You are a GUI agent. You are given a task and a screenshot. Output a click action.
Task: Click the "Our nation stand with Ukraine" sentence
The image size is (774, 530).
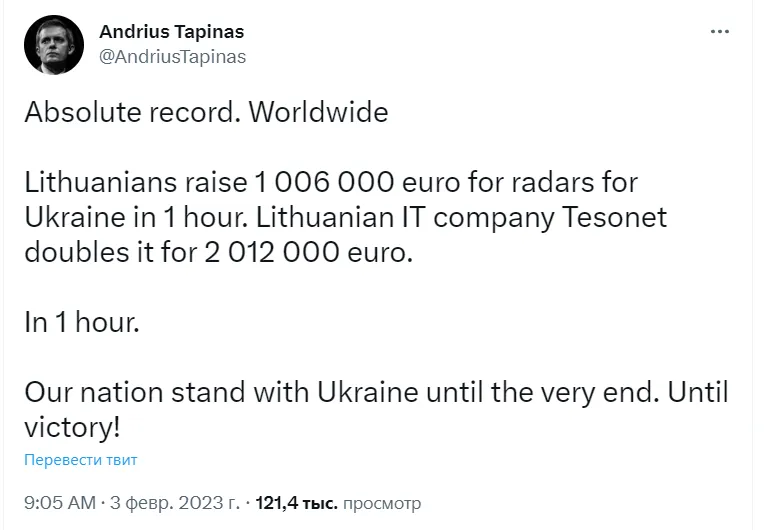(220, 392)
